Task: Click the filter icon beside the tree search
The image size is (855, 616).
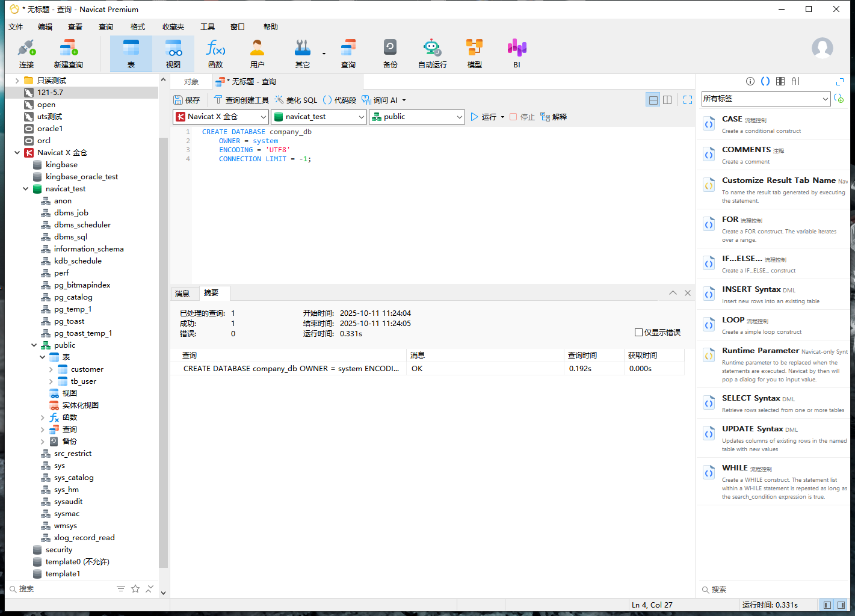Action: (x=121, y=588)
